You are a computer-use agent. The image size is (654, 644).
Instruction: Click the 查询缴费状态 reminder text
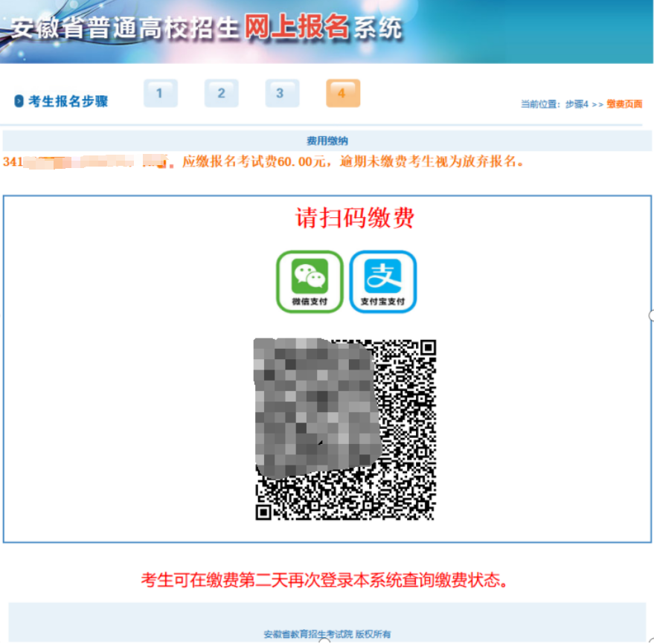click(325, 580)
